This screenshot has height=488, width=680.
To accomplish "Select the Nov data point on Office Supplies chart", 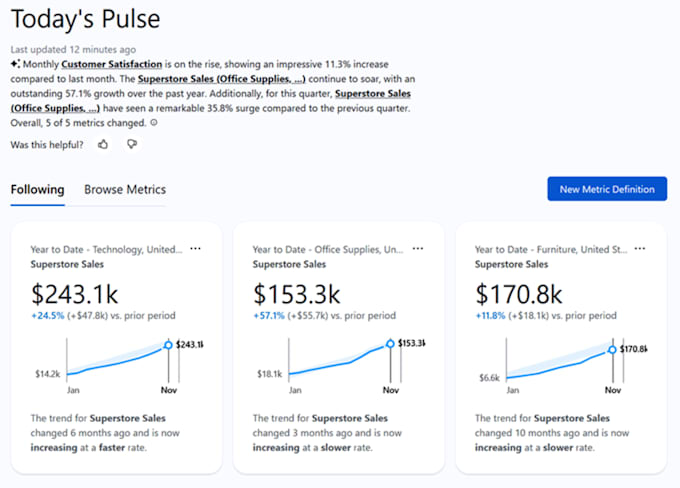I will [x=389, y=344].
